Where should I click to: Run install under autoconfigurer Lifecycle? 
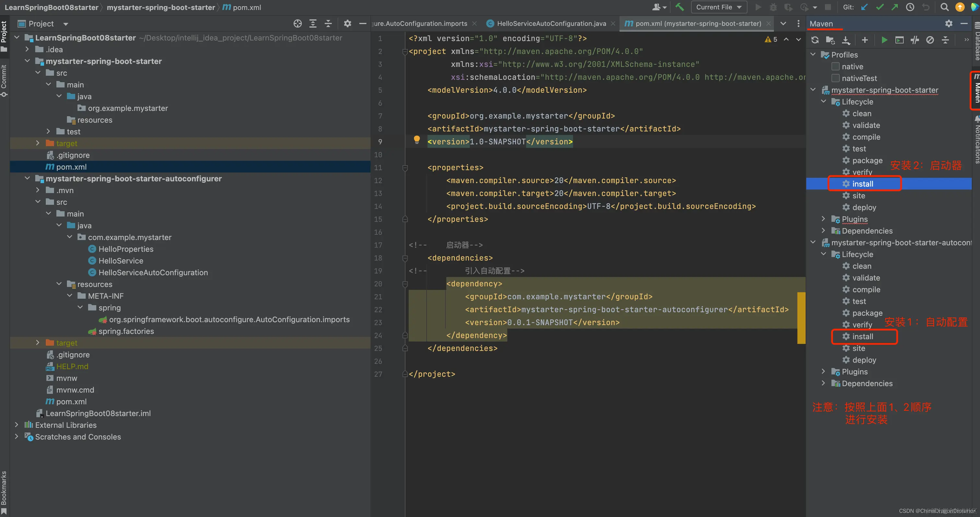[x=862, y=337]
